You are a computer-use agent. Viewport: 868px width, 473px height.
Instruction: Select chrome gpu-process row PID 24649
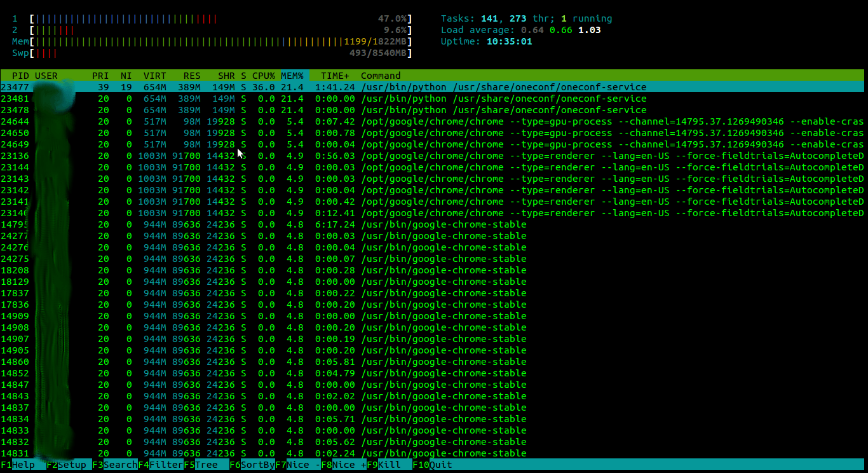[432, 144]
